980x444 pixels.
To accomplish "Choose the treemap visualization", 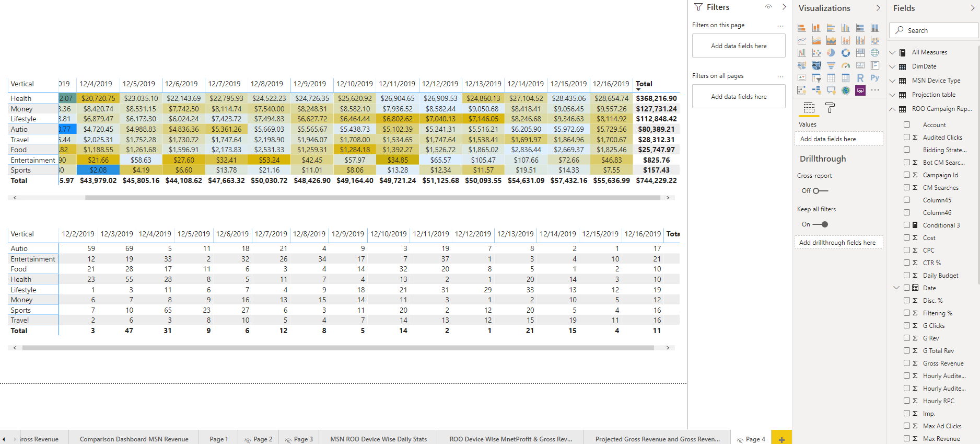I will (x=860, y=53).
